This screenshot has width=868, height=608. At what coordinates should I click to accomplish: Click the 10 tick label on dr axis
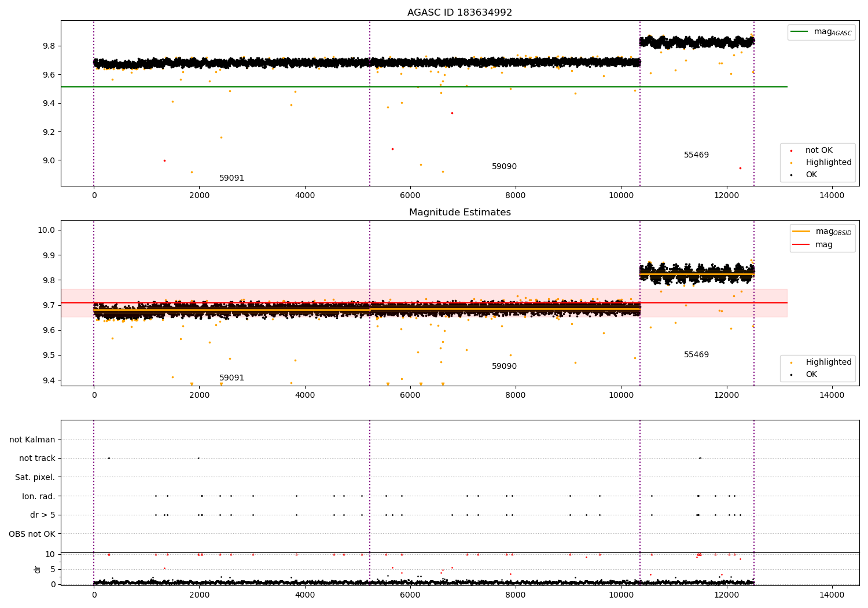click(50, 554)
